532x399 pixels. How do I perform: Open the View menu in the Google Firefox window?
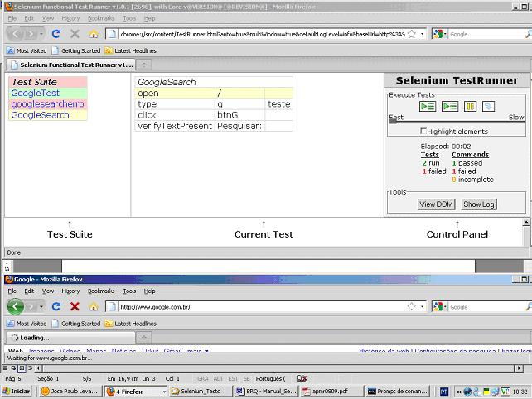[48, 291]
